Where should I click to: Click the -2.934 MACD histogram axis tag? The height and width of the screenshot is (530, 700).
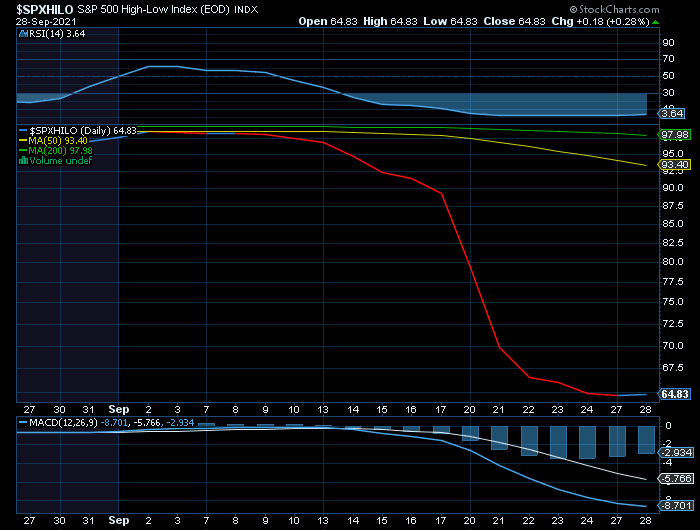coord(676,453)
